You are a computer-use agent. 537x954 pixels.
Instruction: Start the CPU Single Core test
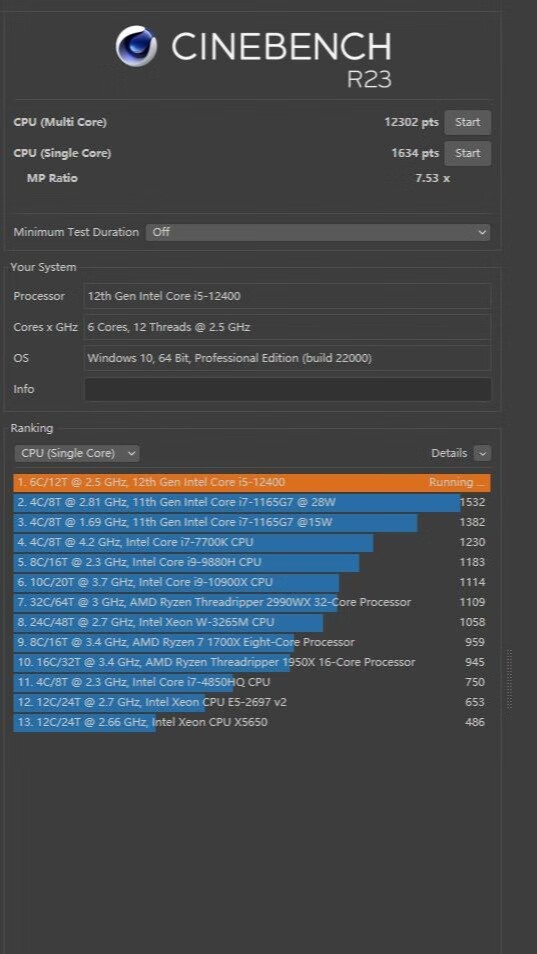(467, 153)
